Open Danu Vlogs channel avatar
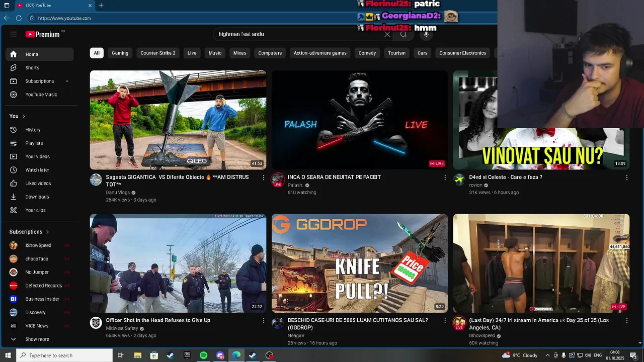644x362 pixels. pyautogui.click(x=96, y=179)
